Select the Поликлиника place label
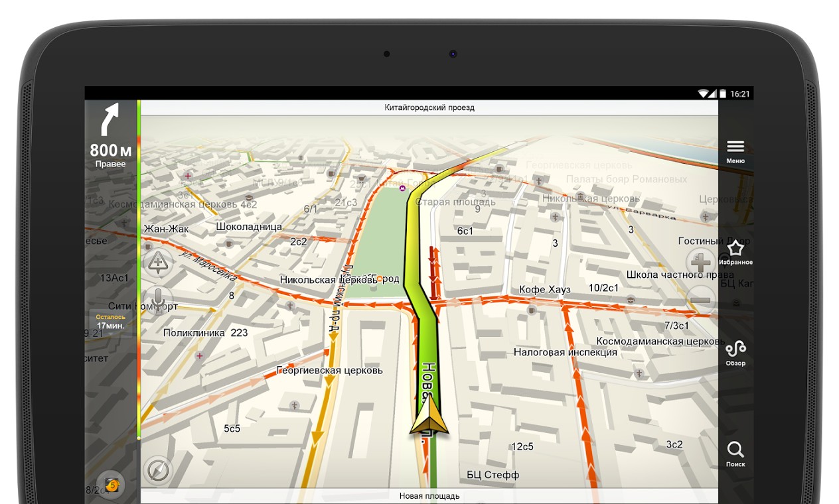 tap(194, 332)
